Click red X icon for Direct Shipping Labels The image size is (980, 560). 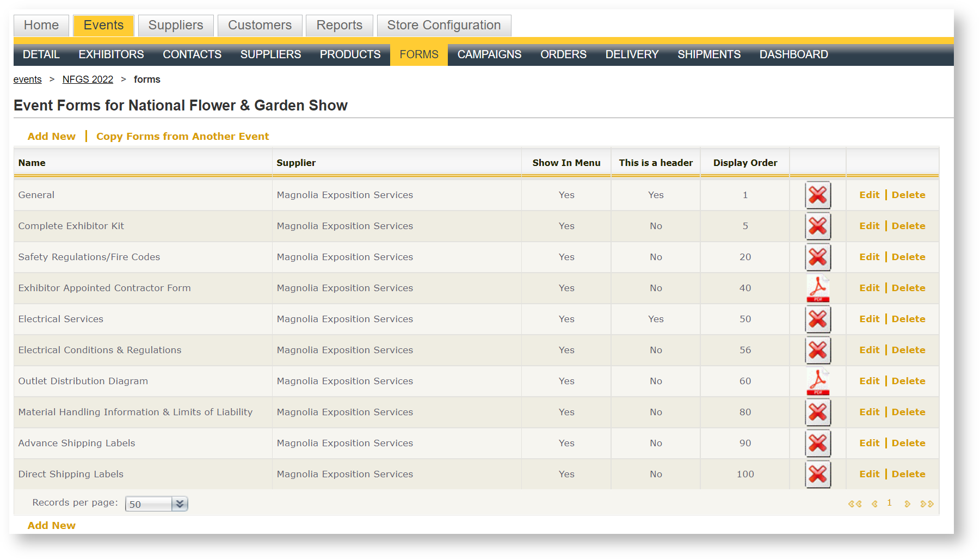point(817,475)
